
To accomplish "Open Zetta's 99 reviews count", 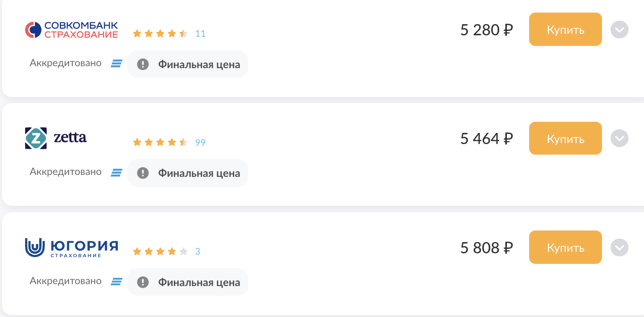I will (200, 143).
